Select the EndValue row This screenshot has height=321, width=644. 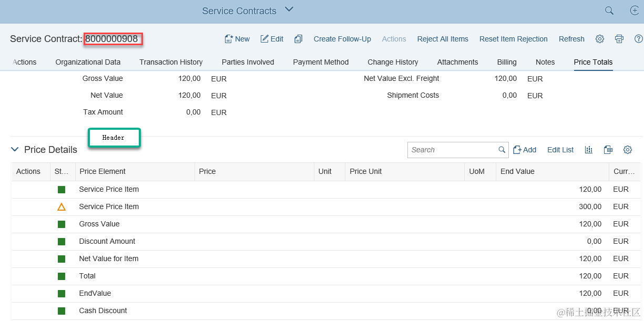(x=326, y=294)
